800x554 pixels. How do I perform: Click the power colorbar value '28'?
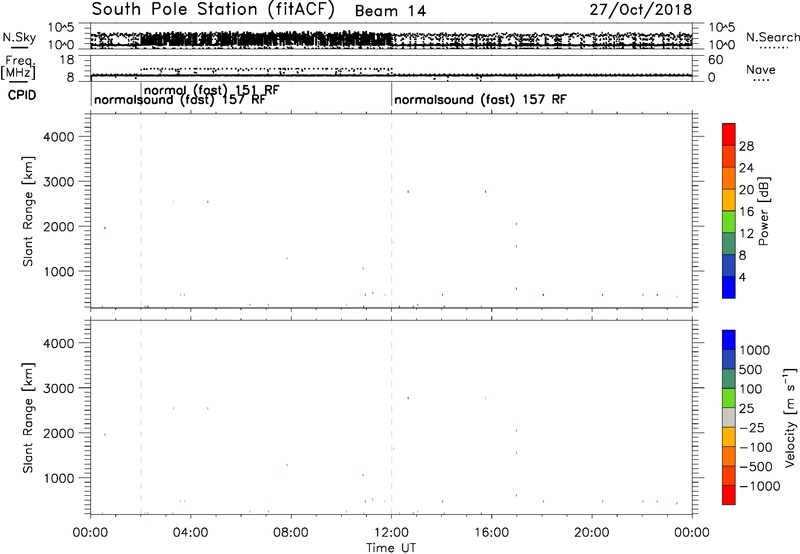click(746, 146)
